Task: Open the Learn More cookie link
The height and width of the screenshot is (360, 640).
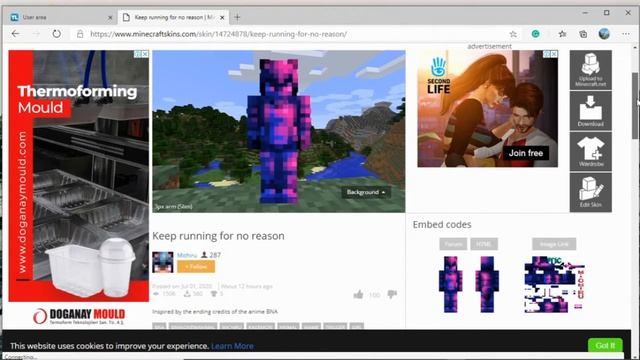Action: [x=232, y=346]
